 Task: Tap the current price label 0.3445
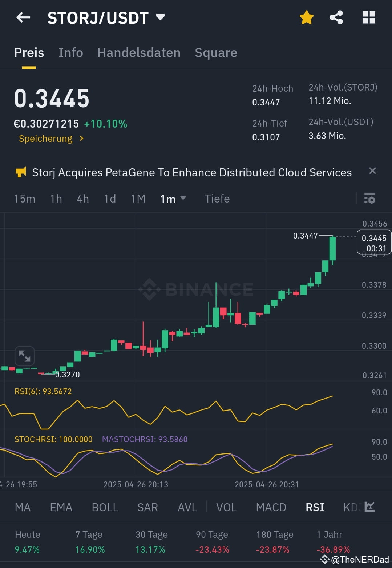pyautogui.click(x=374, y=242)
